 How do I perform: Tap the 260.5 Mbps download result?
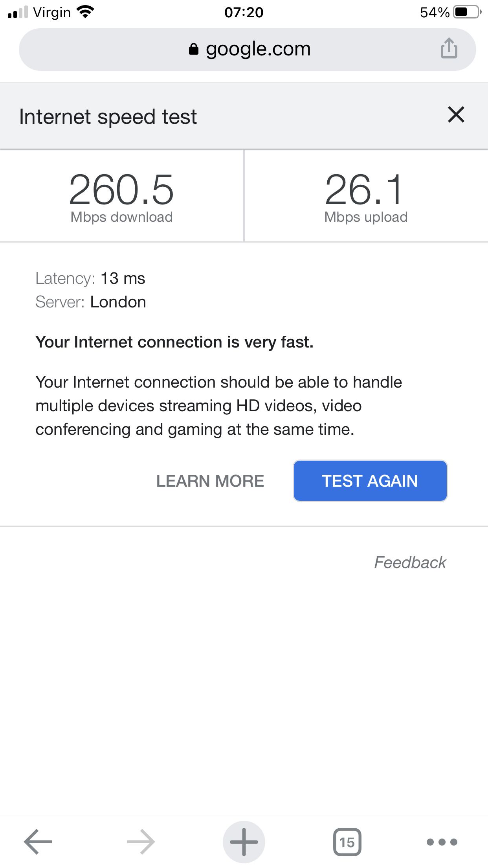click(121, 197)
